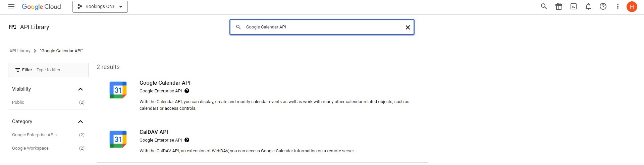This screenshot has height=165, width=644.
Task: Open the CalDAV API result
Action: pyautogui.click(x=154, y=132)
